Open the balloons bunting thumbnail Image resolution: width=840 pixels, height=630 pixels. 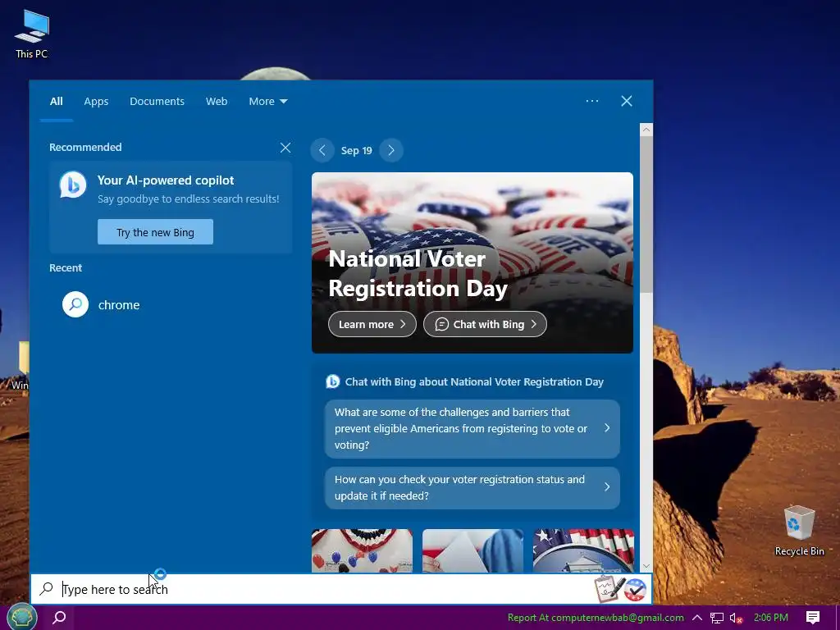pyautogui.click(x=362, y=550)
